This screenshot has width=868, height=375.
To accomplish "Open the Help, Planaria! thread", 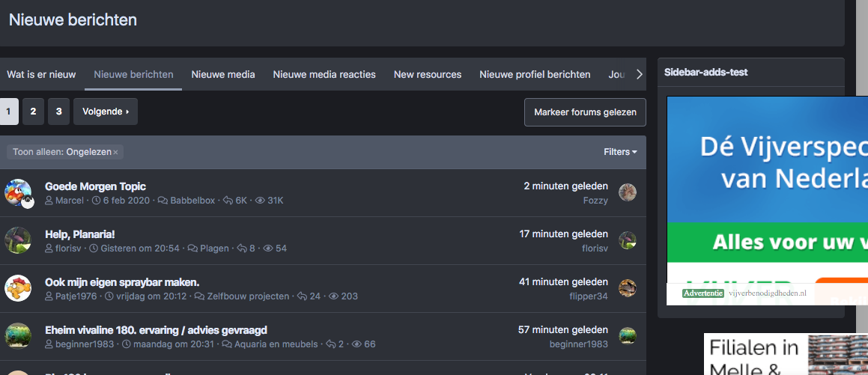I will point(79,234).
